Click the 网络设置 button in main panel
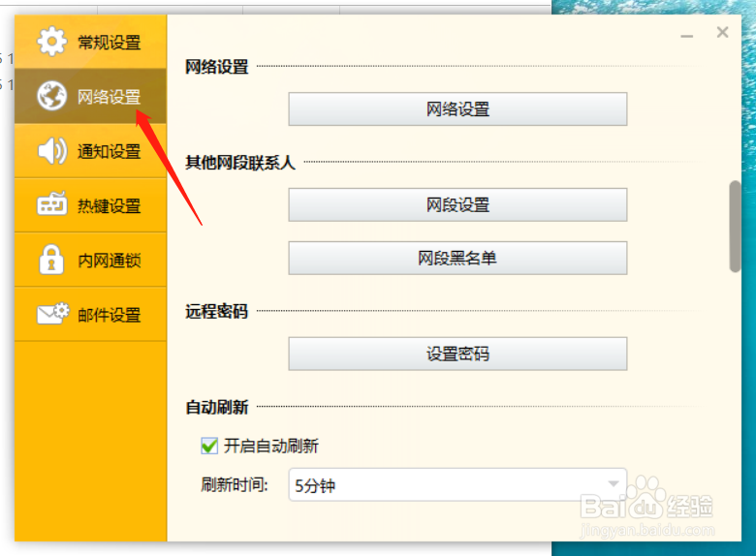This screenshot has width=756, height=556. 457,109
